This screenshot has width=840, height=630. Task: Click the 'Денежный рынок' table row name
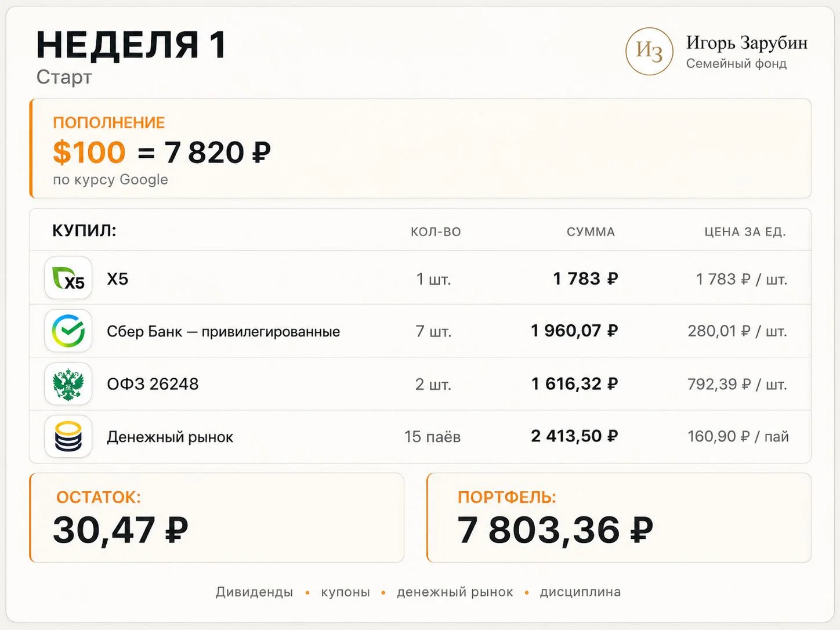[170, 437]
